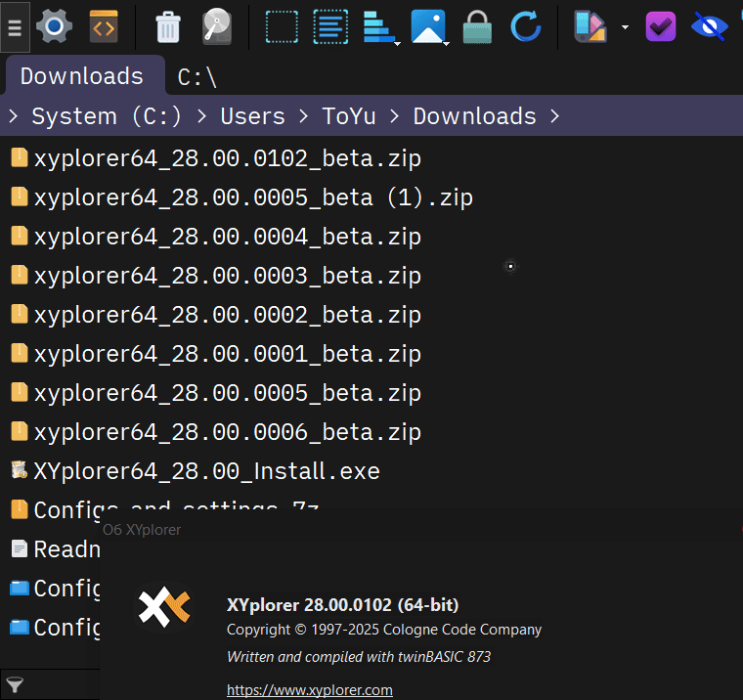The image size is (743, 700).
Task: Toggle the padlock lock icon
Action: click(x=477, y=27)
